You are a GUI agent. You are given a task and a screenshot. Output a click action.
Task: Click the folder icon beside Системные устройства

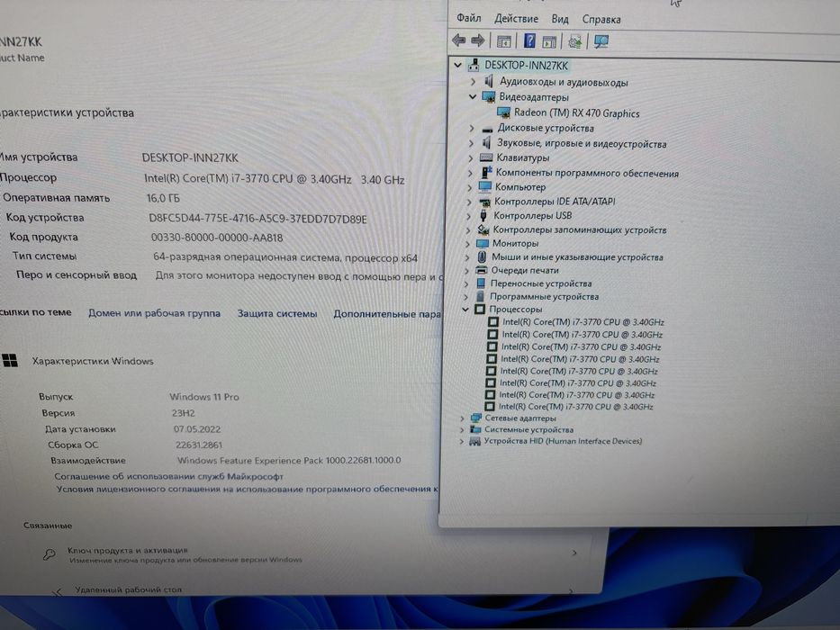[x=475, y=429]
